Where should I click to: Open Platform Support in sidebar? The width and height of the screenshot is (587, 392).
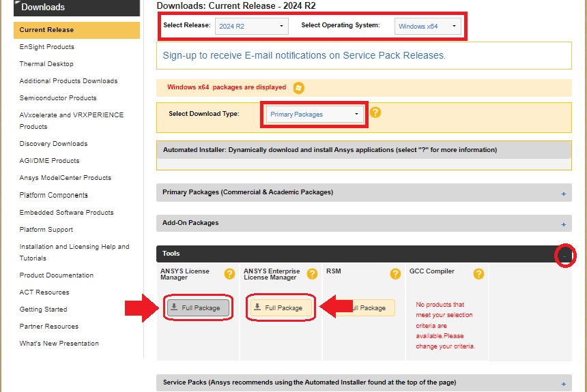tap(46, 230)
